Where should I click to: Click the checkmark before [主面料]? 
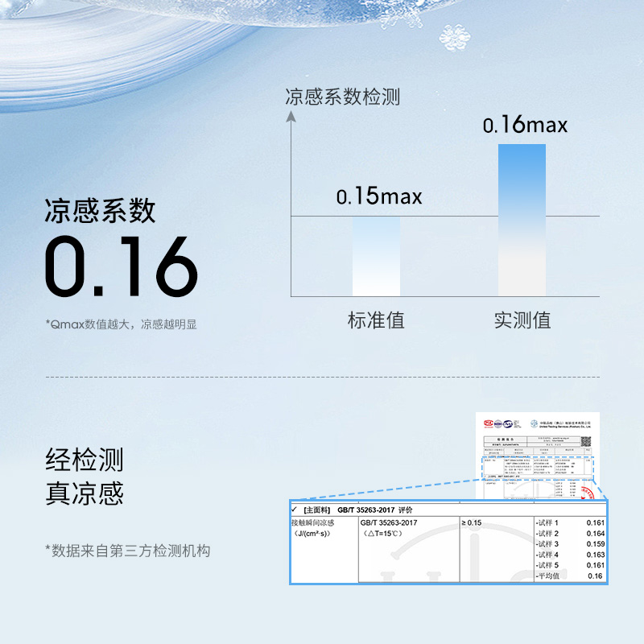click(x=294, y=510)
